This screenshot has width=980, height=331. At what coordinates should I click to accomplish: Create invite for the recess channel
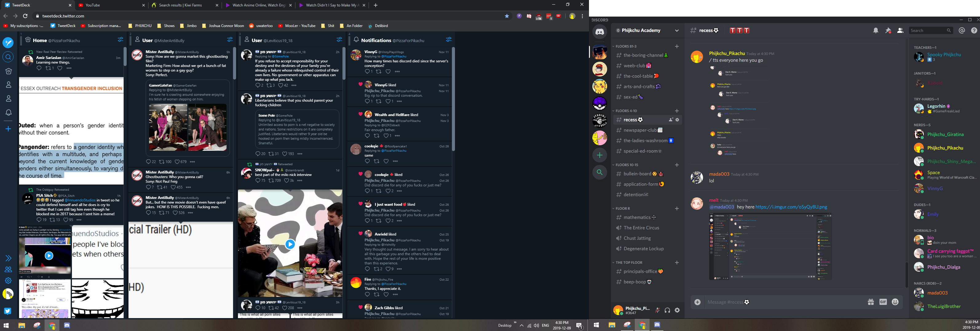tap(671, 120)
